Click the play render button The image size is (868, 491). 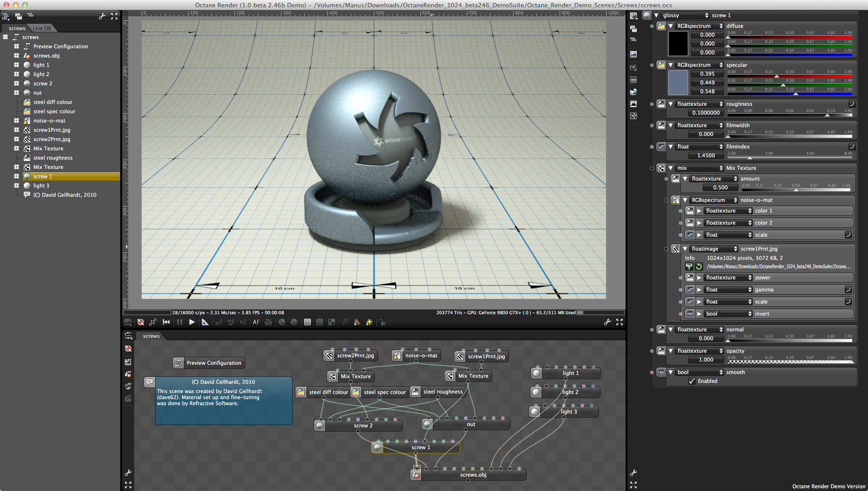[192, 322]
